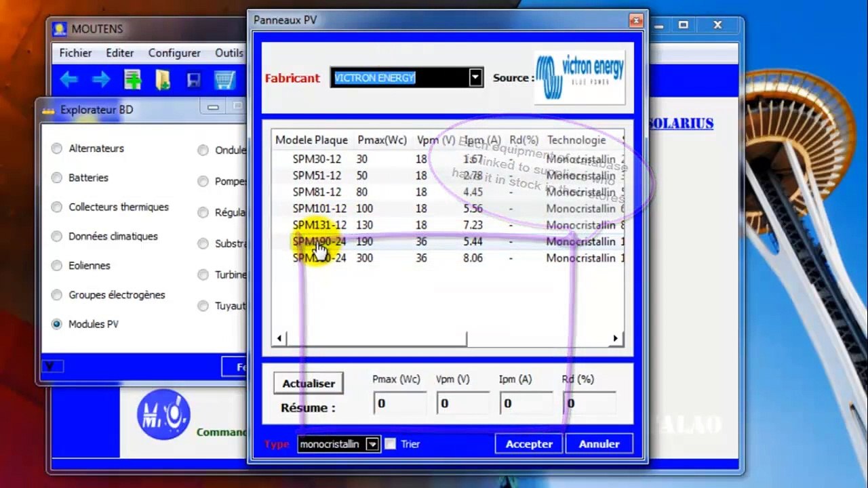Click the Actualiser button
868x488 pixels.
(309, 383)
